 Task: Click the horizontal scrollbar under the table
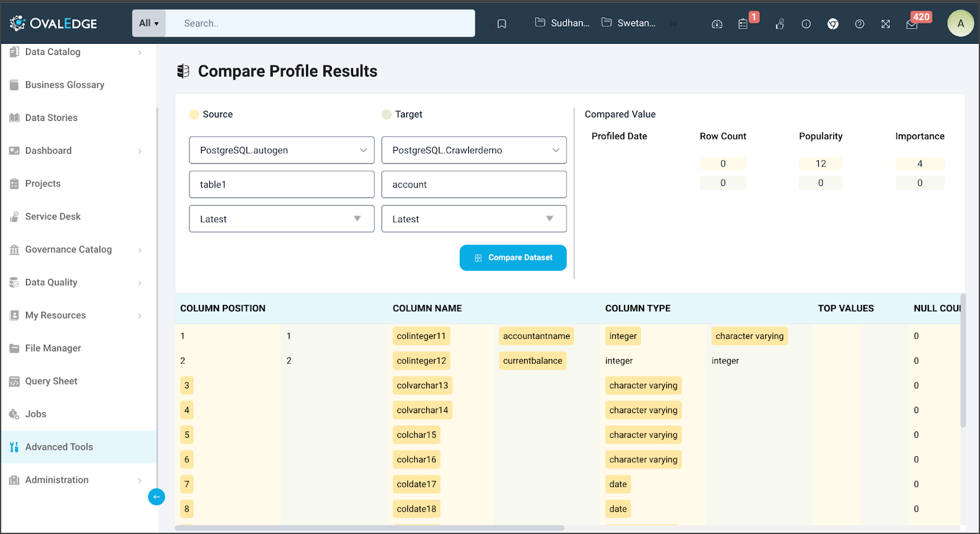coord(370,528)
